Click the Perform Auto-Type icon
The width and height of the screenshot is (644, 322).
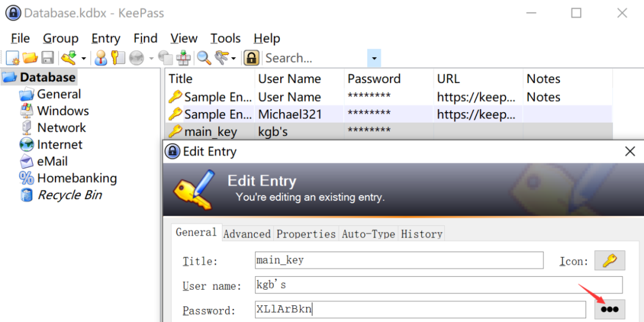pyautogui.click(x=183, y=58)
